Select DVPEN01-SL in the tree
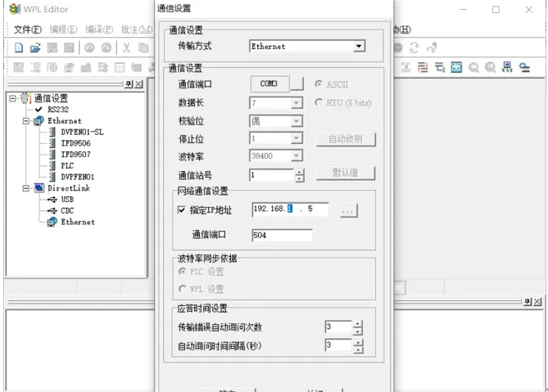The height and width of the screenshot is (392, 548). 82,132
